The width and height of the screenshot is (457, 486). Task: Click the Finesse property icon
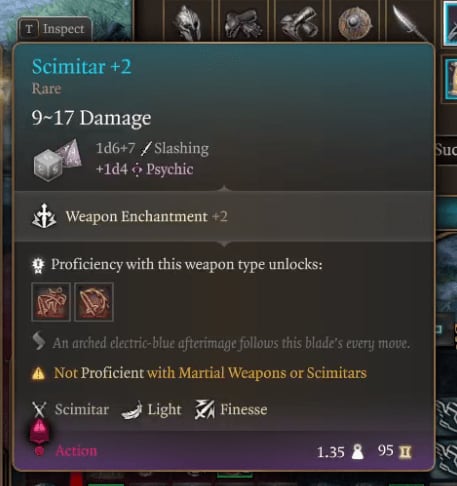pyautogui.click(x=205, y=409)
